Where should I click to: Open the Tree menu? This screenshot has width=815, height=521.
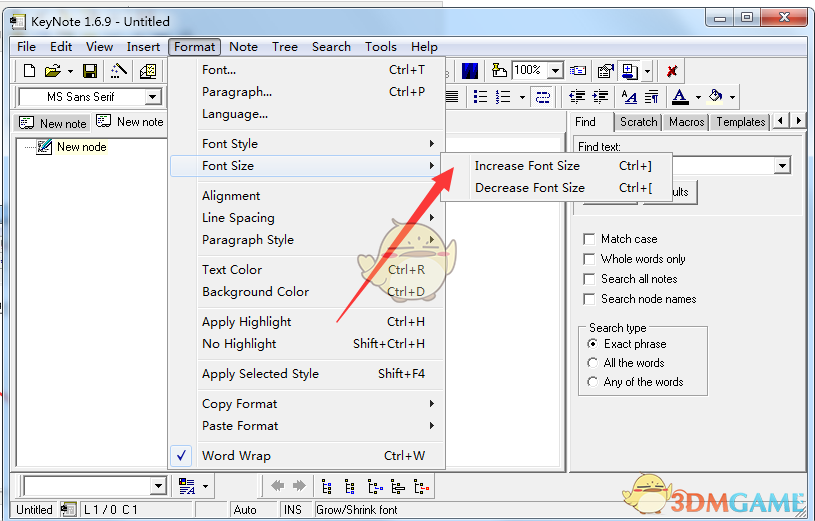pyautogui.click(x=285, y=47)
